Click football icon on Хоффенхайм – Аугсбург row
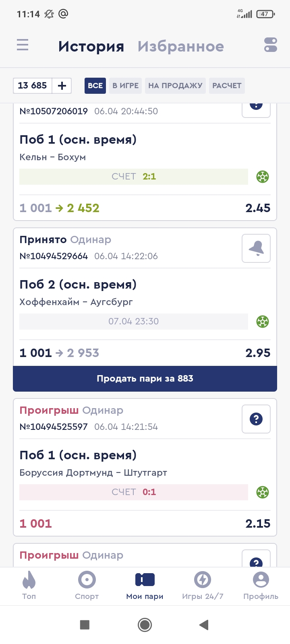This screenshot has height=644, width=290. point(263,322)
